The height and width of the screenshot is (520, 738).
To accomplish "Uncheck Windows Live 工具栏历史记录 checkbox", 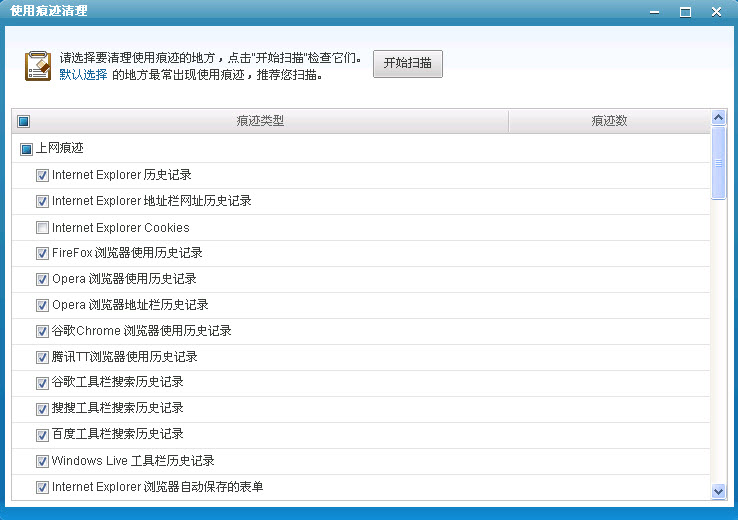I will tap(42, 461).
